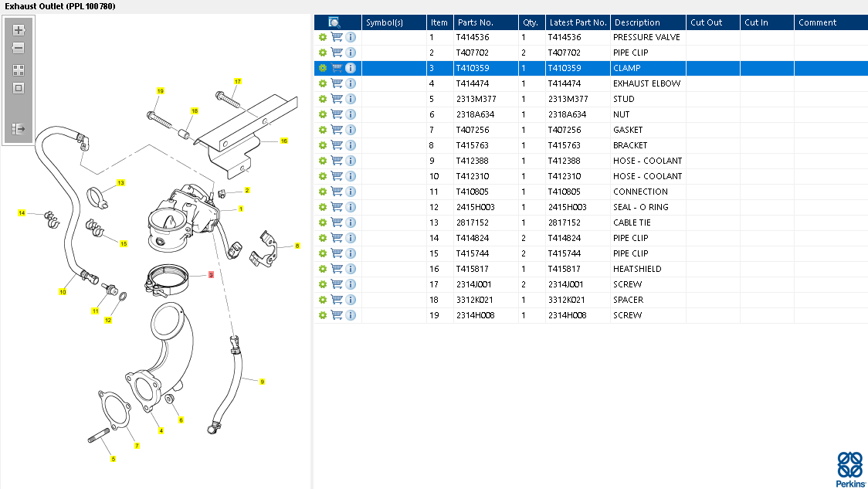Select the part number 2313M377 cell
The width and height of the screenshot is (868, 489).
point(486,99)
